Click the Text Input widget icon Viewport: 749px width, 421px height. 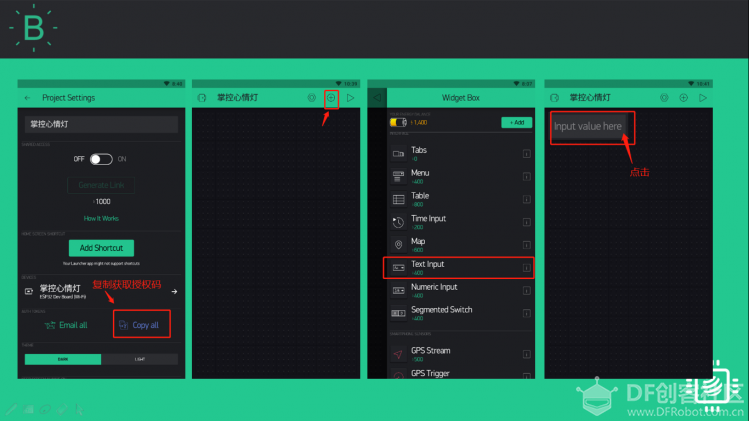click(398, 268)
